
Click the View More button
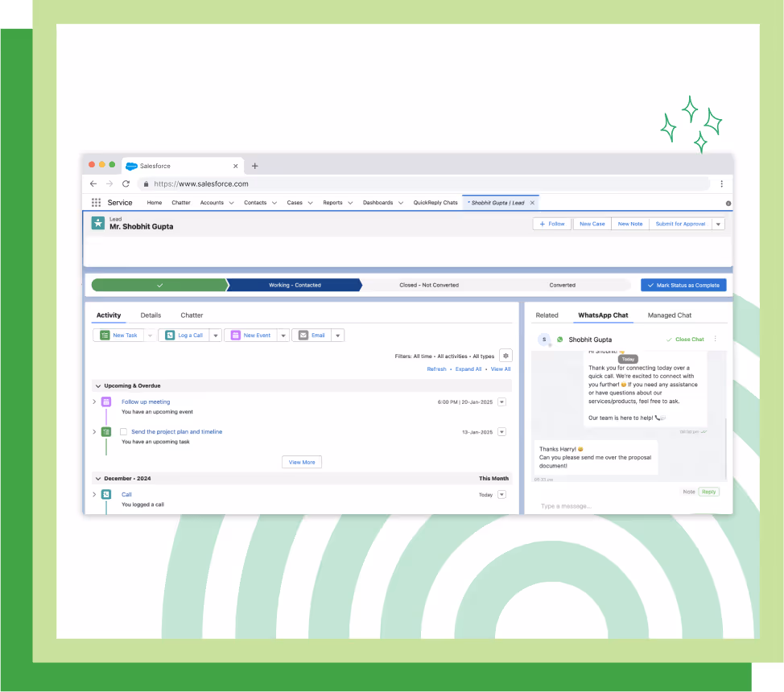[x=302, y=462]
